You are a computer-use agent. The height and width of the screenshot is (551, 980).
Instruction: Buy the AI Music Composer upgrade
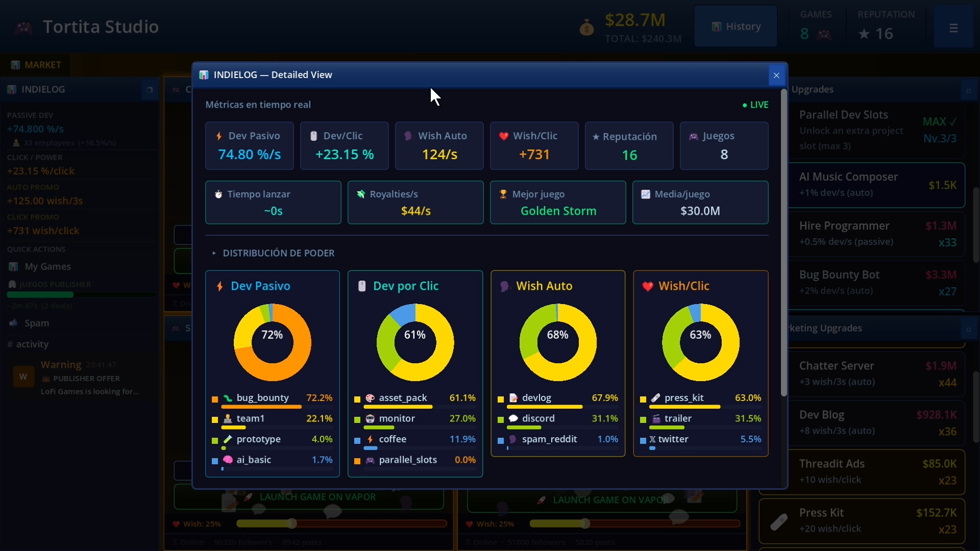876,185
